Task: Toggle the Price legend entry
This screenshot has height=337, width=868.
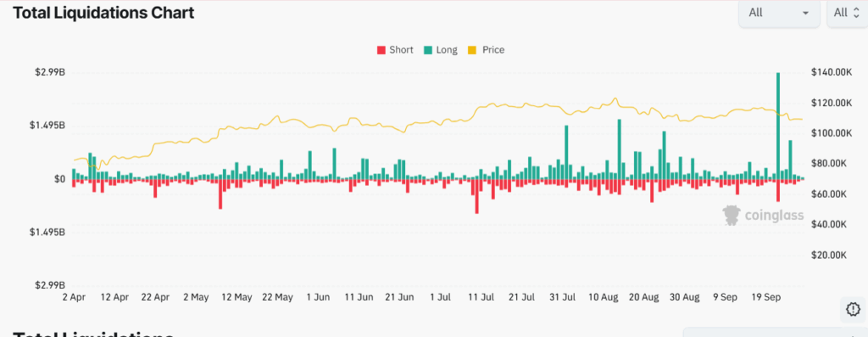Action: coord(487,50)
